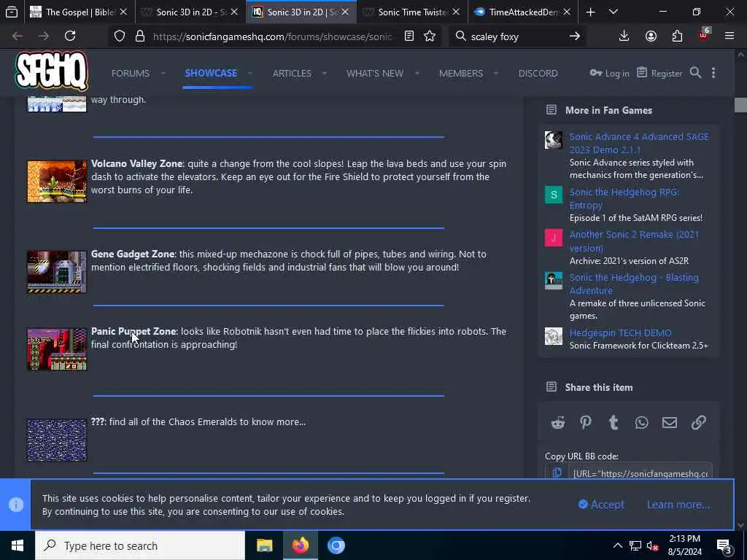Open File Explorer from the taskbar

[x=264, y=545]
